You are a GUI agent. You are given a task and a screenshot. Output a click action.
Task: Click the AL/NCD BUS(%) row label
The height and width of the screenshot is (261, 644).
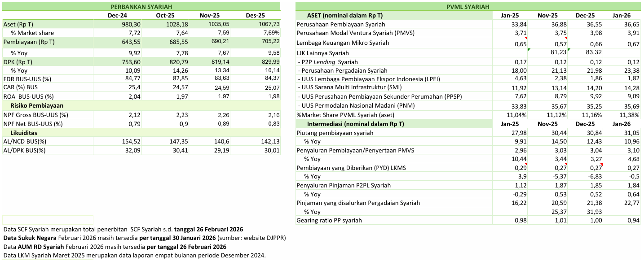point(25,142)
